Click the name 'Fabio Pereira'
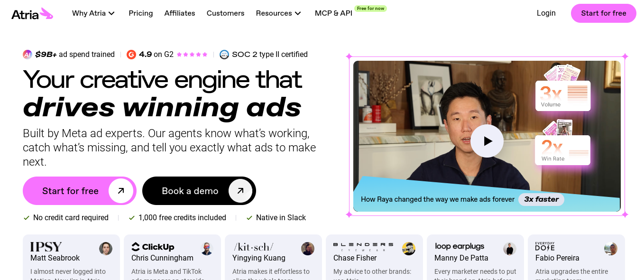The width and height of the screenshot is (644, 280). tap(557, 258)
